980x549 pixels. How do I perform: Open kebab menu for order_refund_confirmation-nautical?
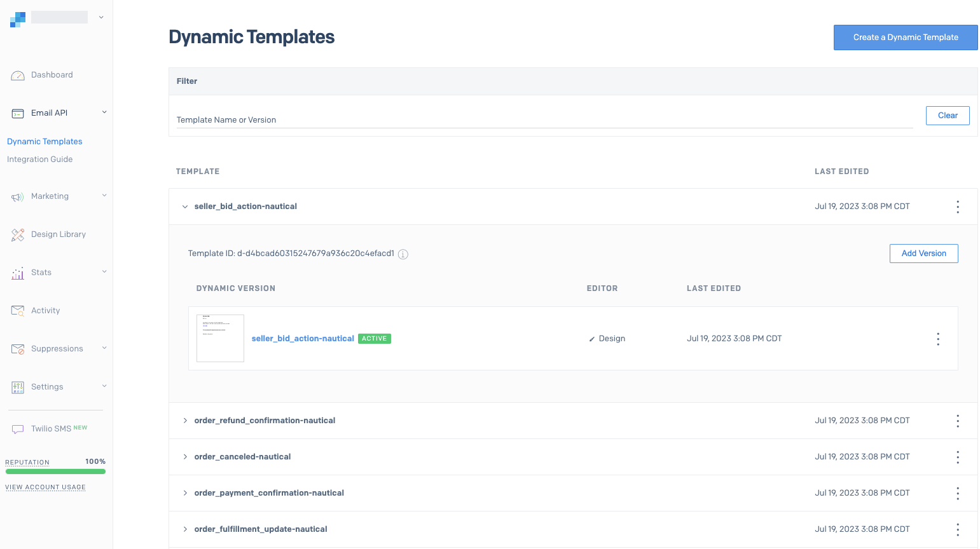click(x=957, y=421)
